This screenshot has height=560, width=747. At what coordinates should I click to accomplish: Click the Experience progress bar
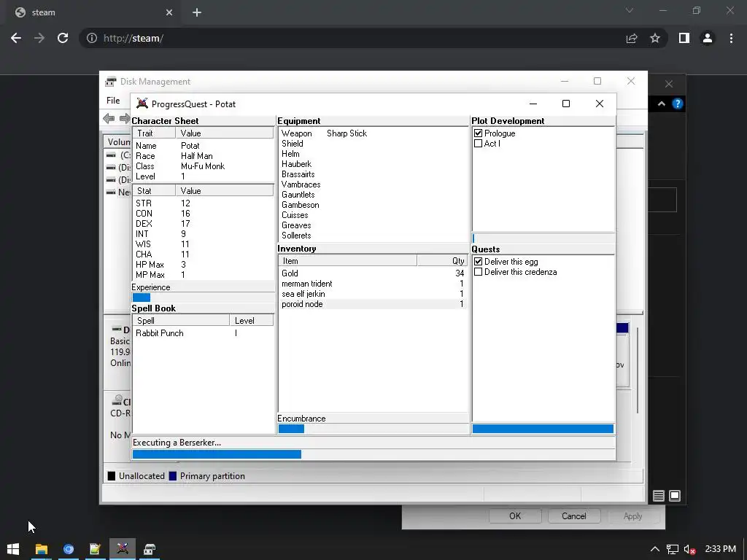203,297
